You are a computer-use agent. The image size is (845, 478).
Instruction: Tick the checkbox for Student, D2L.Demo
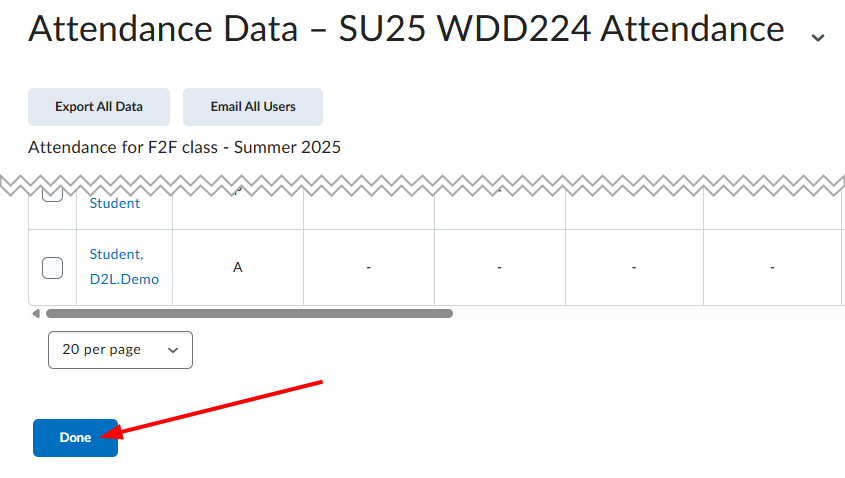(x=52, y=268)
